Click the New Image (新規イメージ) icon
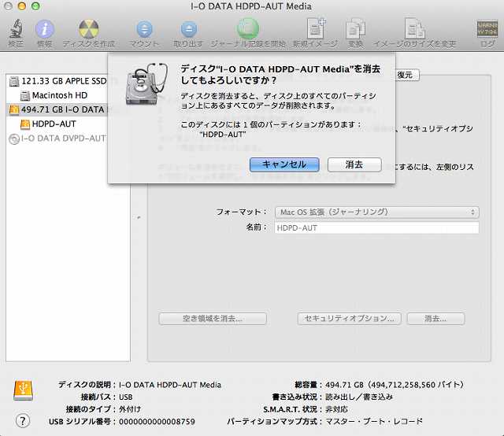This screenshot has width=504, height=436. [x=316, y=29]
